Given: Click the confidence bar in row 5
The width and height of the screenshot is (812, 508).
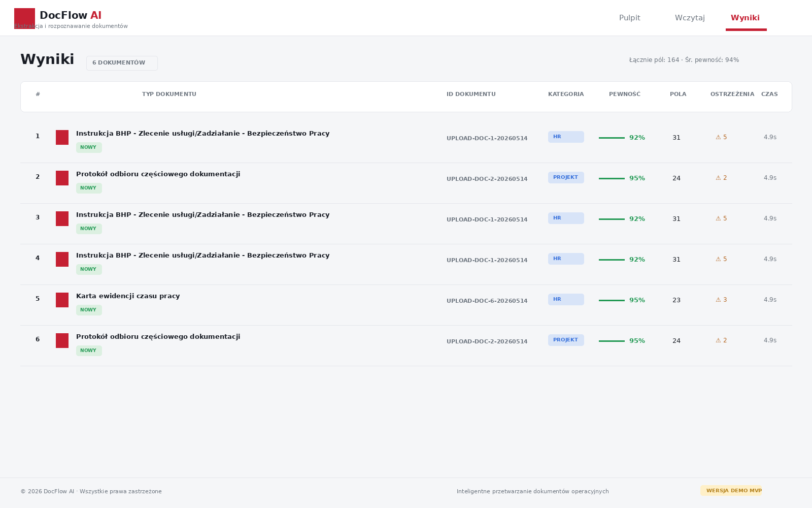Looking at the screenshot, I should 612,300.
